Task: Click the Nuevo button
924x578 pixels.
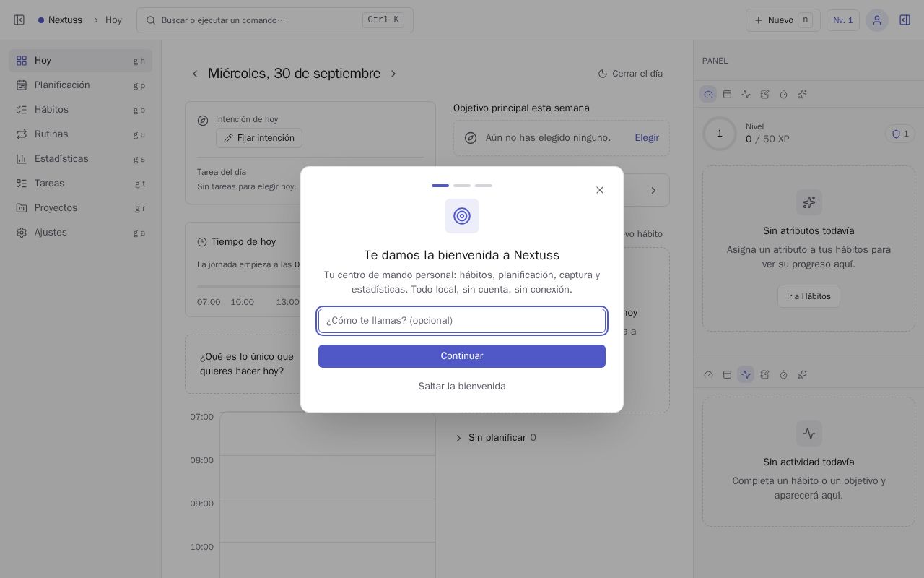Action: pyautogui.click(x=783, y=20)
